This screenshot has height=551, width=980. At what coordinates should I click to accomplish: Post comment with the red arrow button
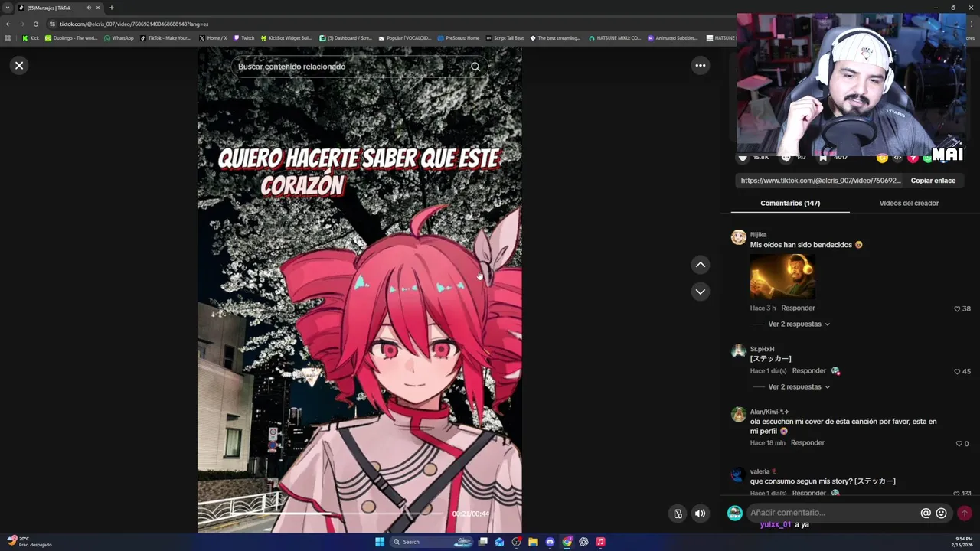click(x=965, y=514)
